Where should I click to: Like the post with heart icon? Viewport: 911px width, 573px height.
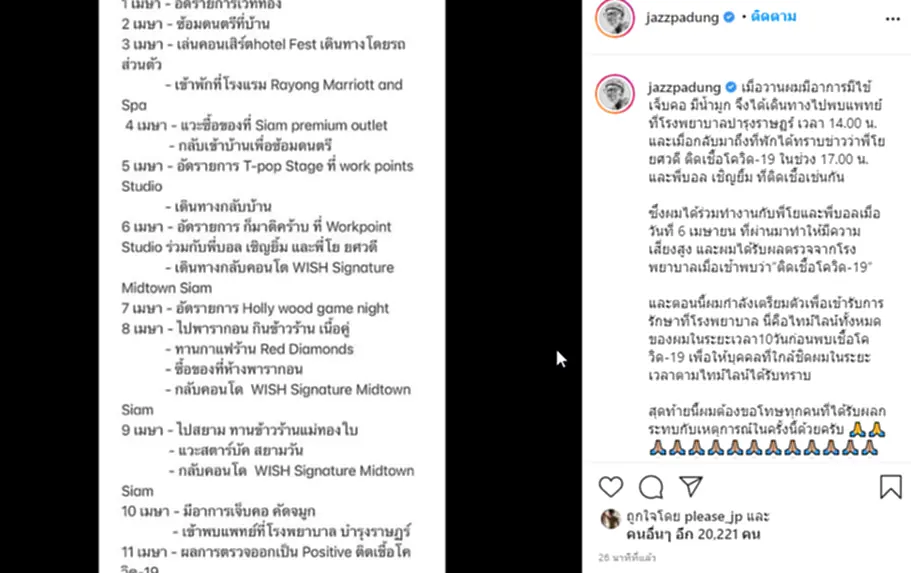click(611, 487)
